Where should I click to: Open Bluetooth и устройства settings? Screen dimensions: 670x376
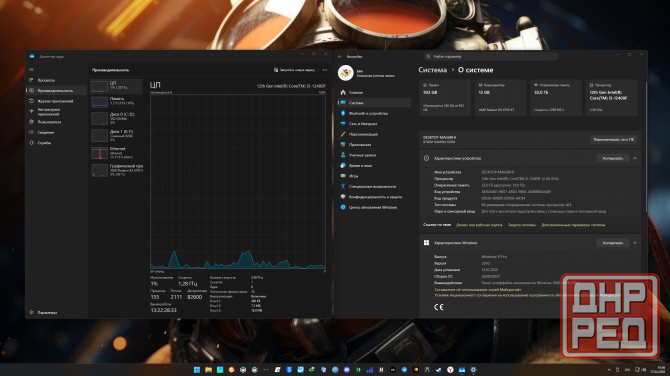point(374,113)
